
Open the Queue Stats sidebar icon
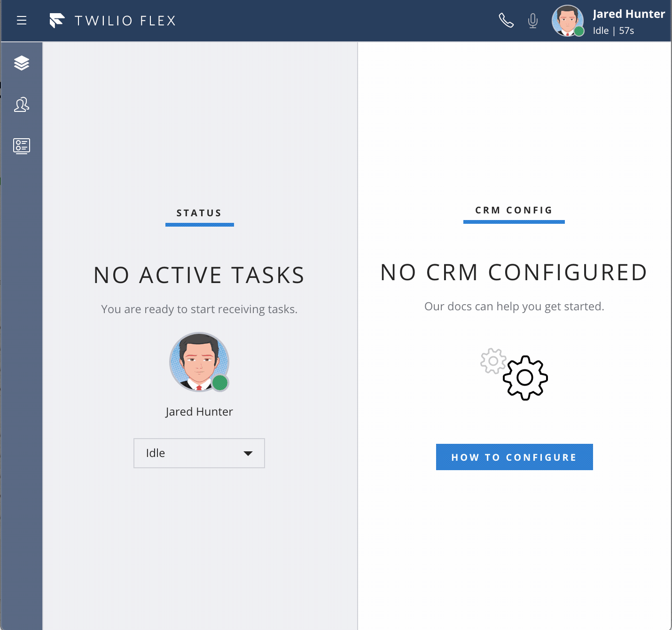[x=22, y=146]
